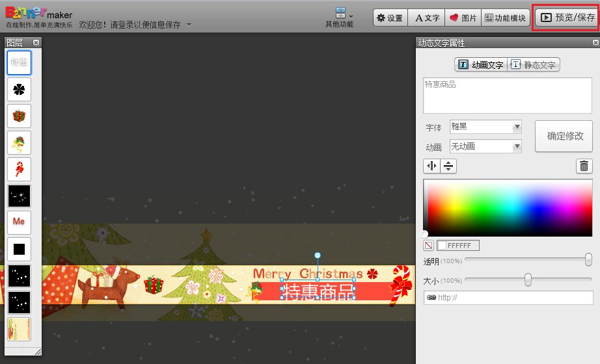Switch to 静态文字 static text mode
The width and height of the screenshot is (600, 364).
(x=534, y=65)
